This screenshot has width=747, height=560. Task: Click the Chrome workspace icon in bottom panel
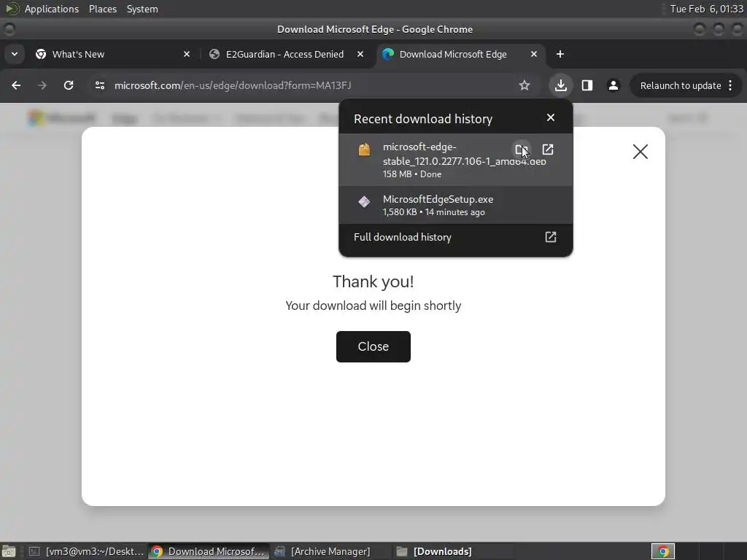[663, 551]
